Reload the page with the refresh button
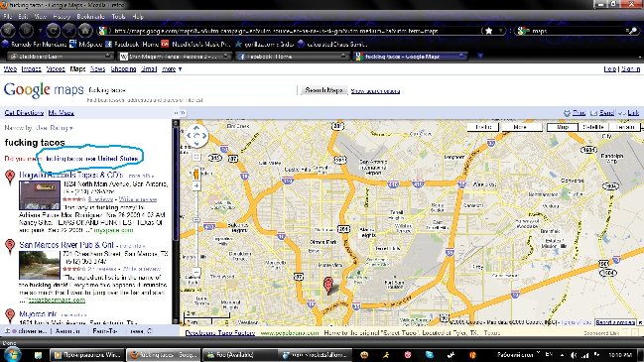 (53, 31)
